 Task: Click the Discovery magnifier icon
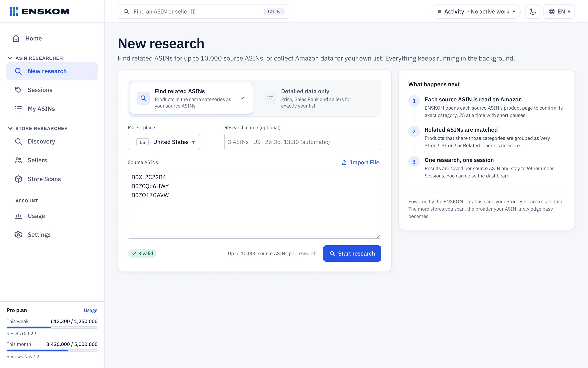18,141
